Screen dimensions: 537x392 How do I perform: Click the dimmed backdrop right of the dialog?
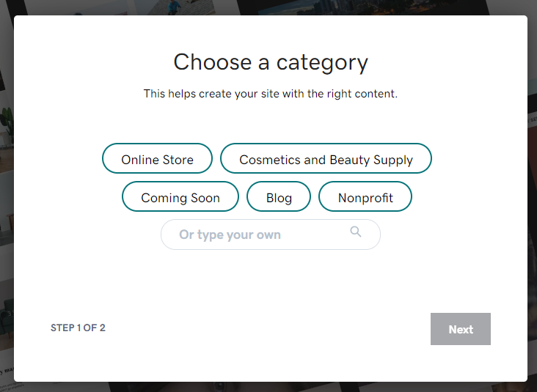point(532,183)
